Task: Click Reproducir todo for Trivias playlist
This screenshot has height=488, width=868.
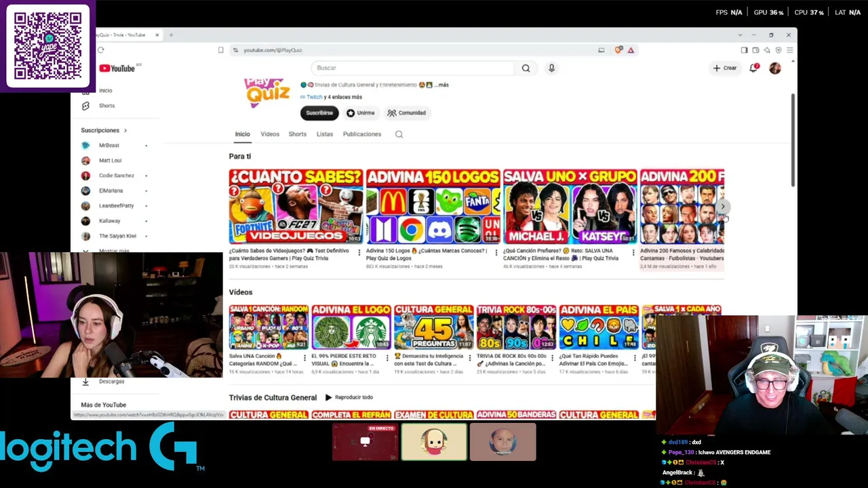Action: pos(349,397)
